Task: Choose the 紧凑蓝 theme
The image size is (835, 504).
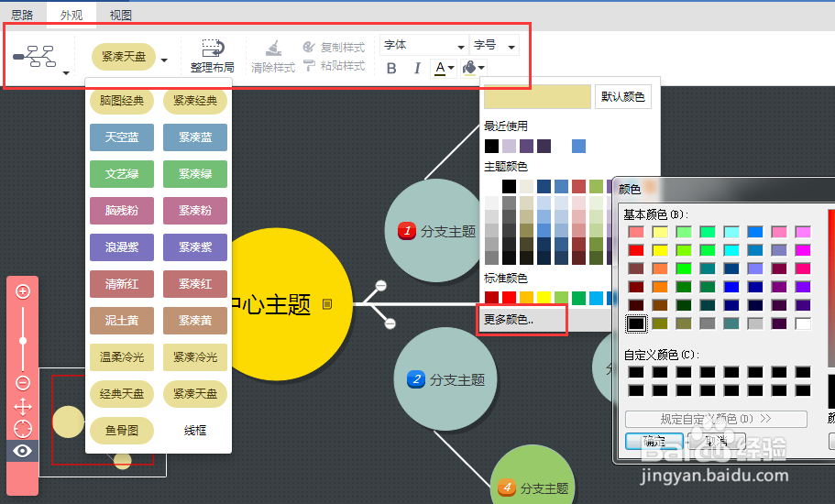Action: 195,137
